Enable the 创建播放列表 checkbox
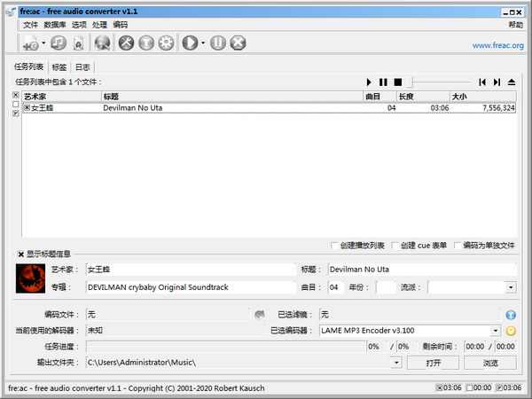This screenshot has height=399, width=532. 332,246
